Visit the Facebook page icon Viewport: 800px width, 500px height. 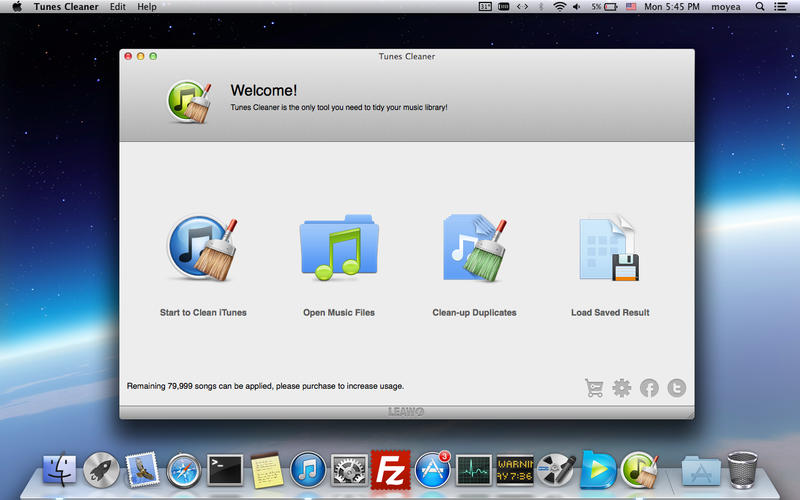(x=649, y=388)
